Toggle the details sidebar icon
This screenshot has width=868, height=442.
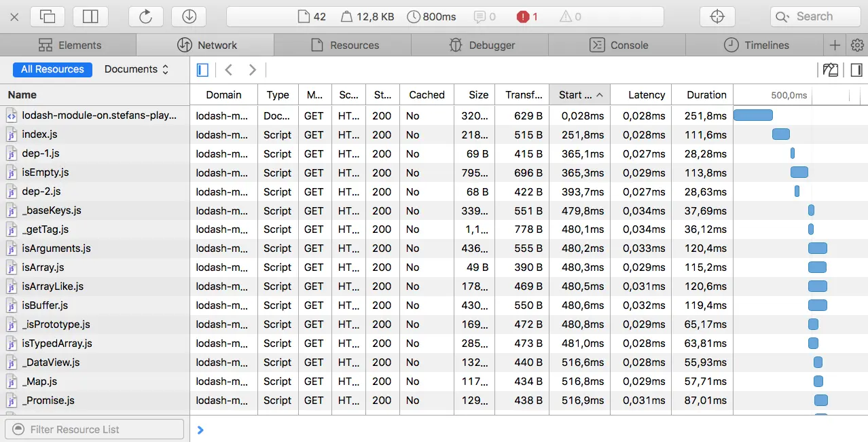click(x=856, y=69)
